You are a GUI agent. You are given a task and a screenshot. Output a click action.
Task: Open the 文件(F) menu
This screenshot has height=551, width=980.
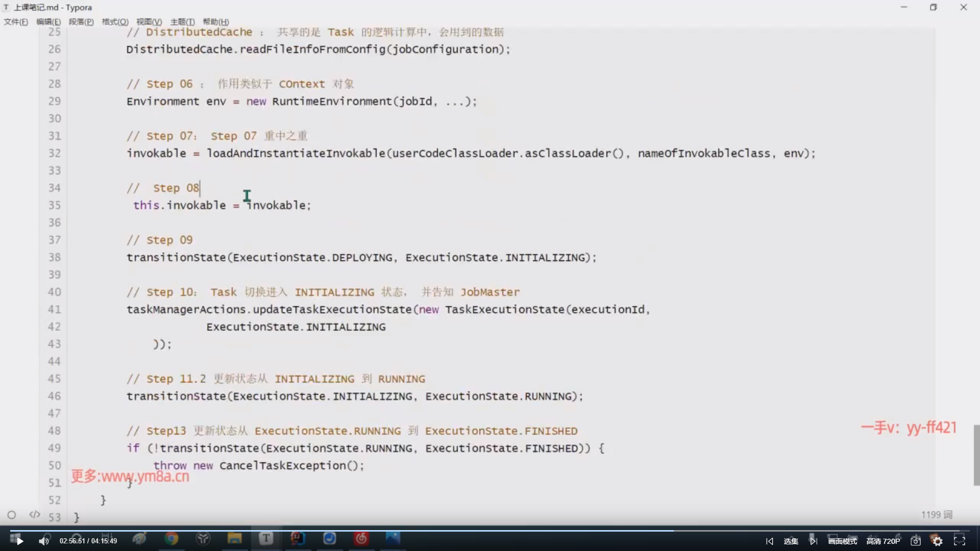coord(16,22)
